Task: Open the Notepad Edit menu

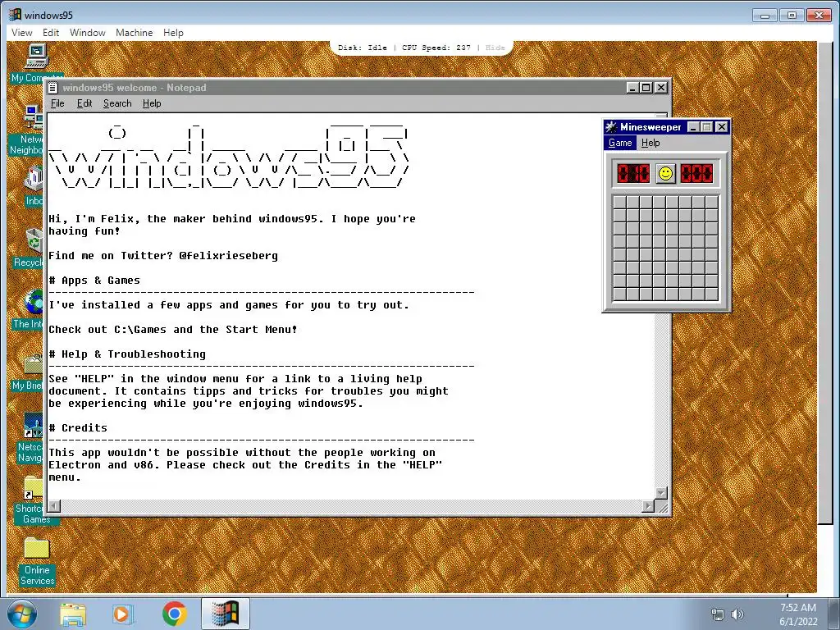Action: tap(84, 103)
